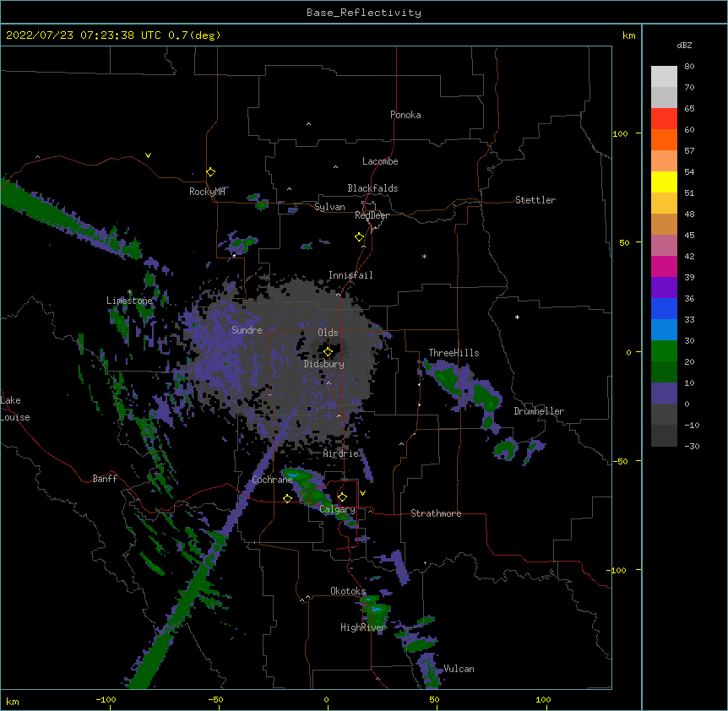
Task: Click the dBZ legend heading
Action: 684,46
